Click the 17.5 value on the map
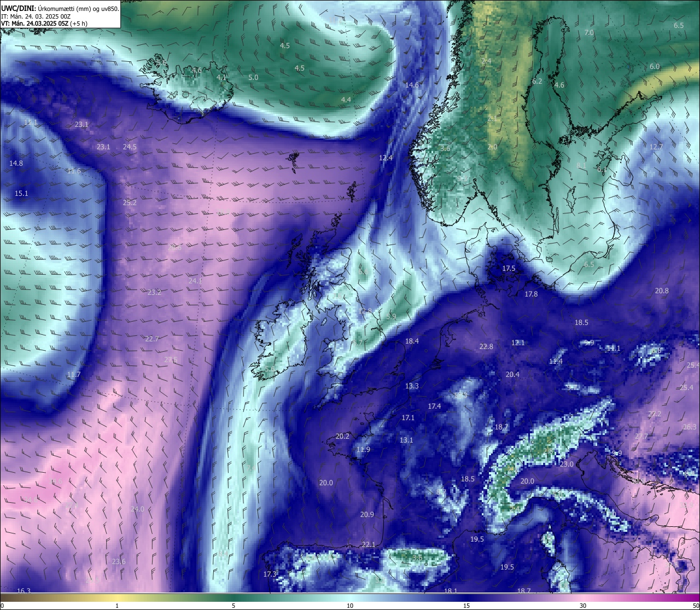700x610 pixels. tap(509, 268)
